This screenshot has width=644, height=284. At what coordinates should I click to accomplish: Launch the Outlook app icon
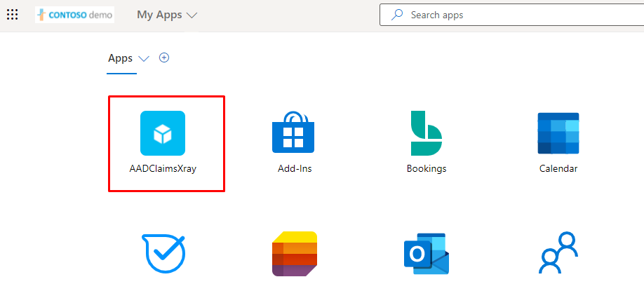click(426, 254)
